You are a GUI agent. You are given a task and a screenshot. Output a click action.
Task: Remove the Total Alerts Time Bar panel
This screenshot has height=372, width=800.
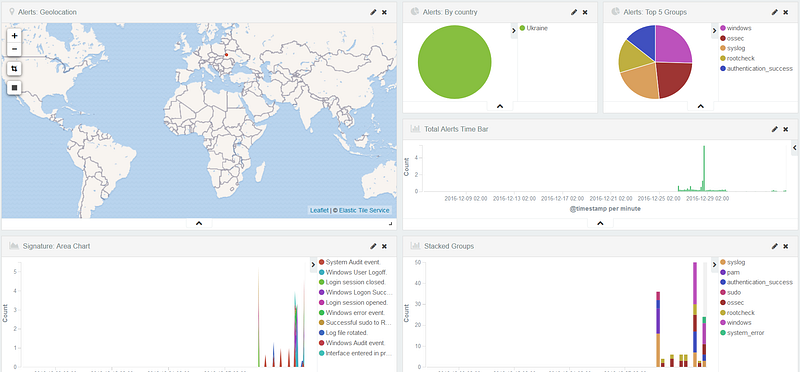pyautogui.click(x=786, y=130)
